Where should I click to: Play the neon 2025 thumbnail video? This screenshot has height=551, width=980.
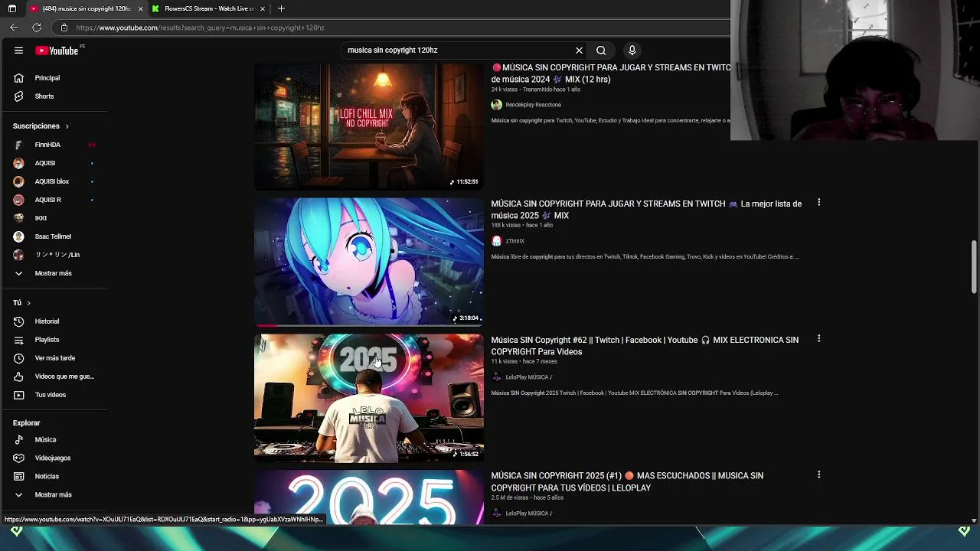pyautogui.click(x=369, y=497)
